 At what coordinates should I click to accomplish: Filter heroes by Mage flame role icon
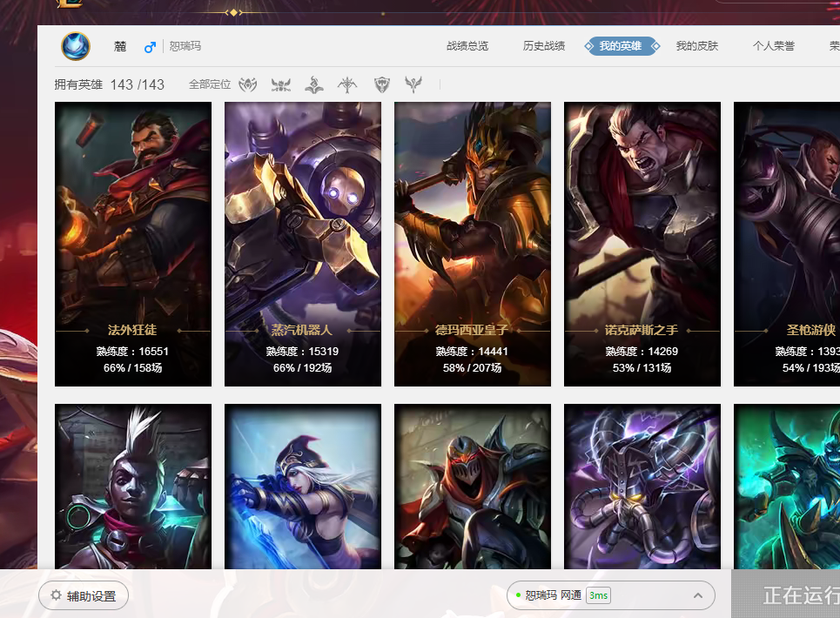click(x=314, y=84)
